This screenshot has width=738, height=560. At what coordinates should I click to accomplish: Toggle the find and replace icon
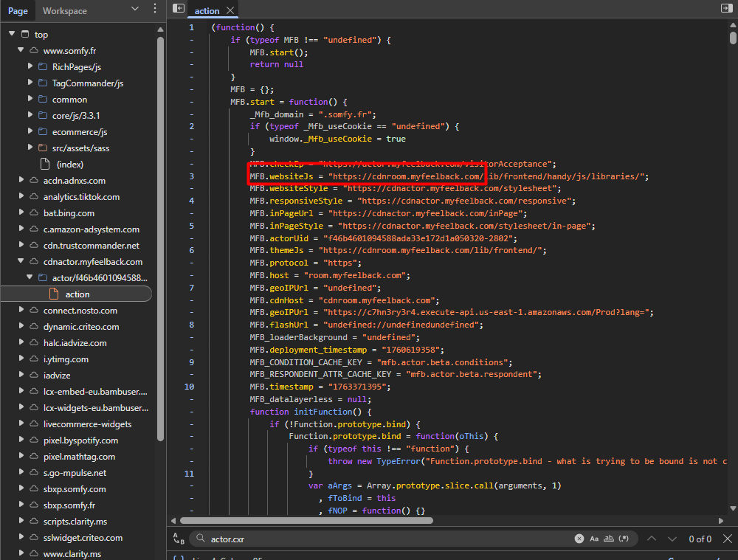[x=177, y=539]
